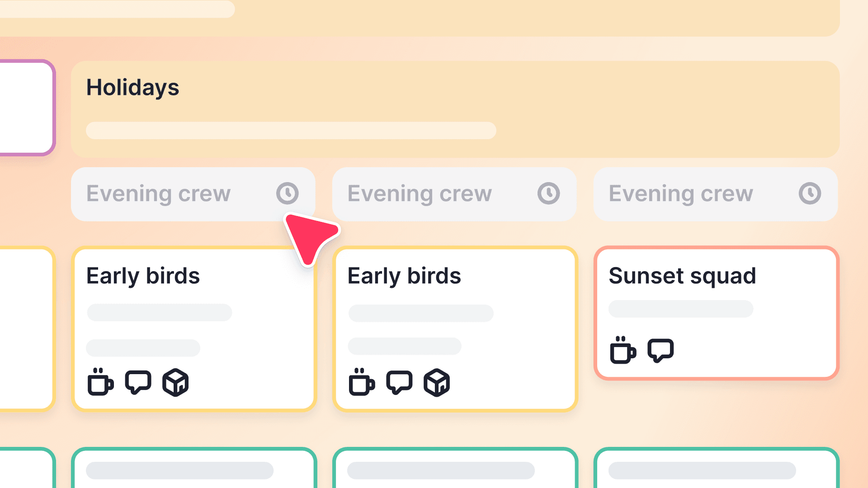The width and height of the screenshot is (868, 488).
Task: Click the first full green-bordered card at bottom
Action: click(x=193, y=469)
